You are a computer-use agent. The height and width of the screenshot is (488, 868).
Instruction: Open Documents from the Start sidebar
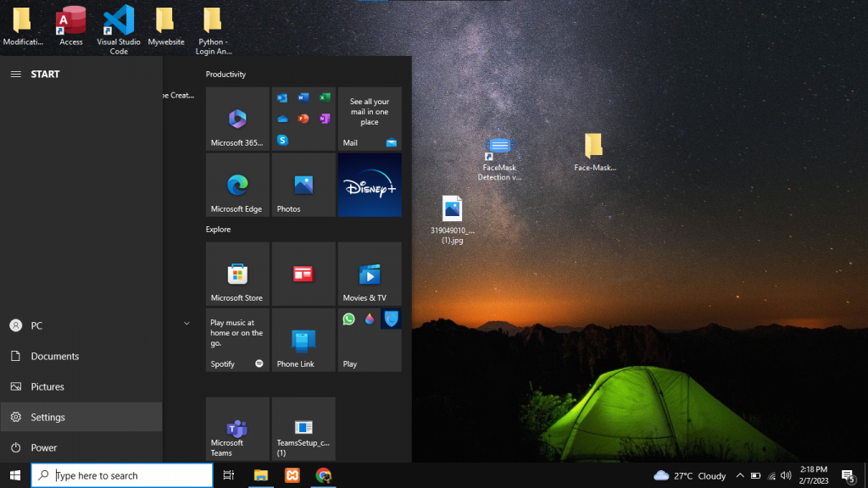(81, 356)
